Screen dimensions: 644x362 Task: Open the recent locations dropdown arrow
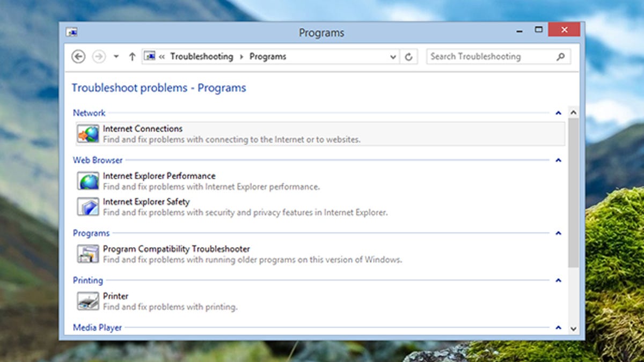tap(116, 56)
